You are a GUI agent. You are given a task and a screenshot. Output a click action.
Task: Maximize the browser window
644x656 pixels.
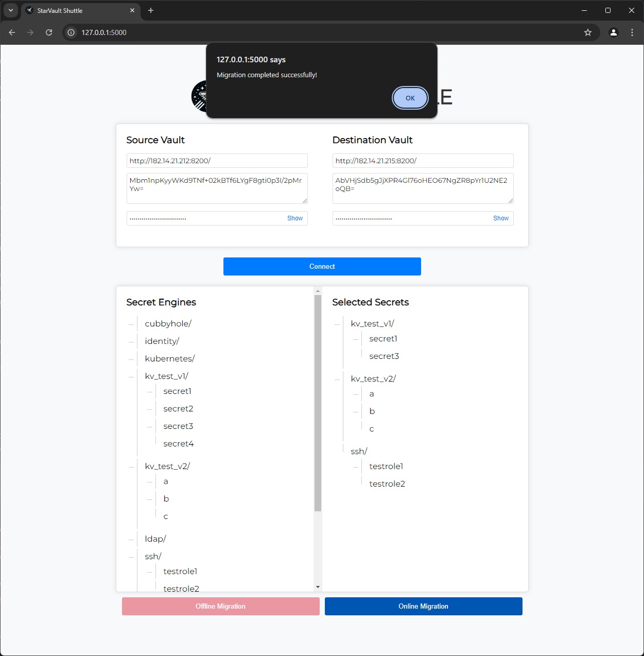pos(608,10)
